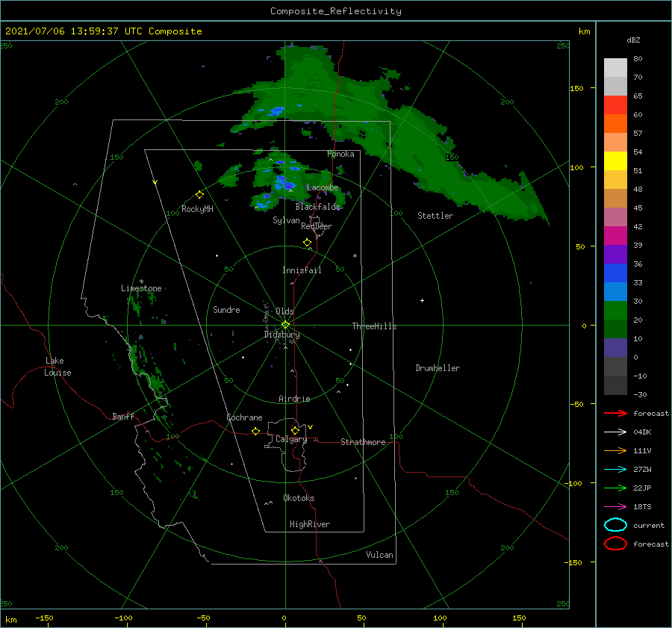Click the ThreeHills town label
The width and height of the screenshot is (672, 628).
click(374, 326)
